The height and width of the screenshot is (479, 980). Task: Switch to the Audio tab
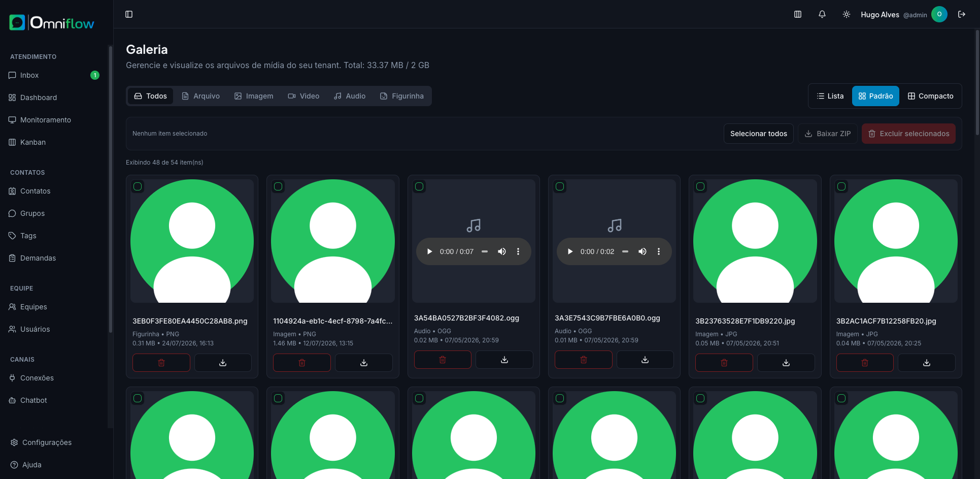pyautogui.click(x=350, y=96)
